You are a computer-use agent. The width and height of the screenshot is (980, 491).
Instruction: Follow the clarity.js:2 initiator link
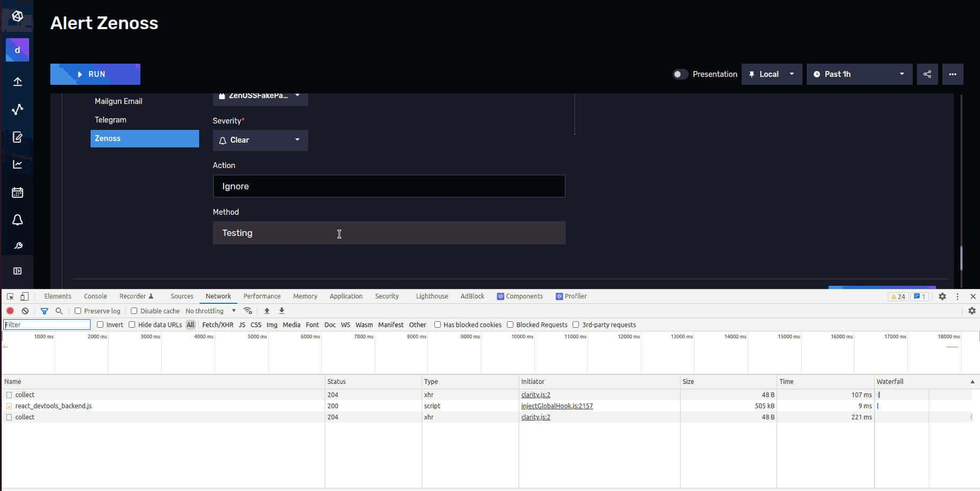[536, 394]
